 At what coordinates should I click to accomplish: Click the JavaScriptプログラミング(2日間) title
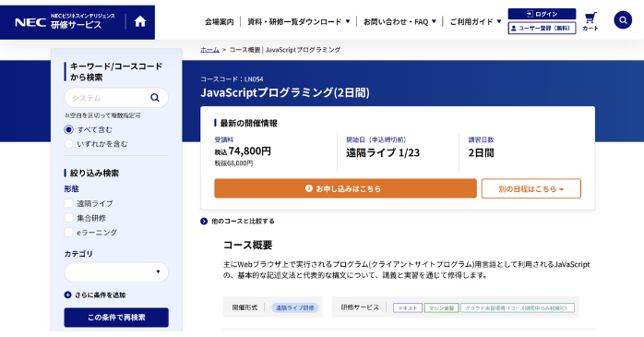pos(285,92)
